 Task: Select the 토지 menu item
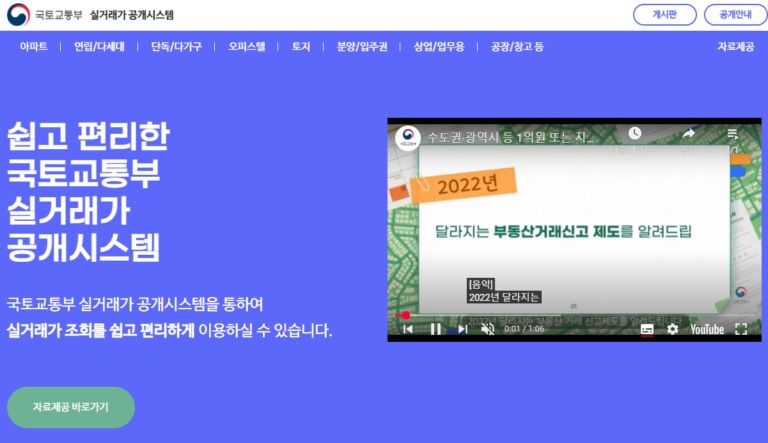(301, 47)
